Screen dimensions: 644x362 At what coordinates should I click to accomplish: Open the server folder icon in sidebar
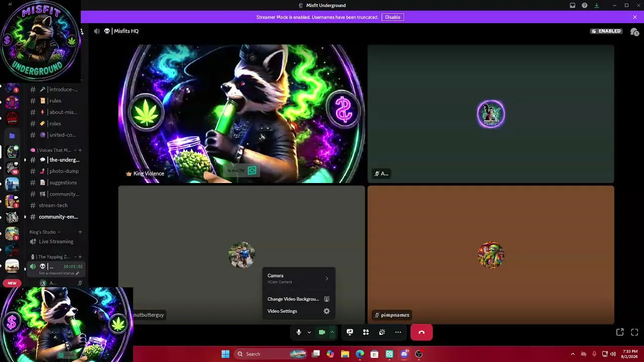coord(12,135)
